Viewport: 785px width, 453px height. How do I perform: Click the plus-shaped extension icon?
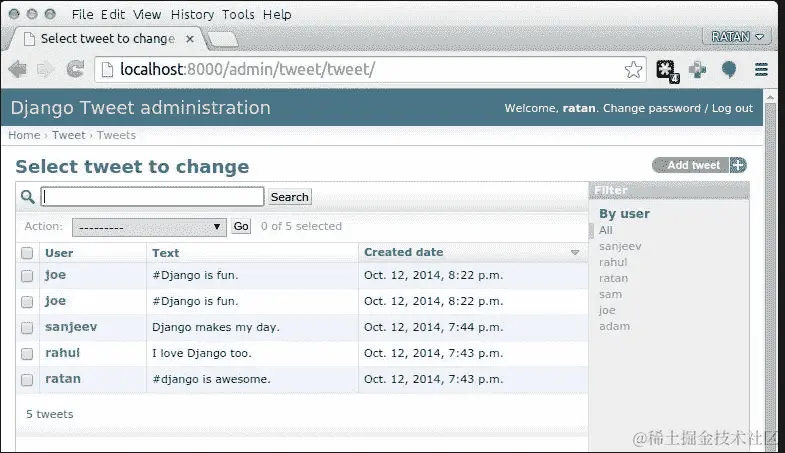click(x=697, y=70)
